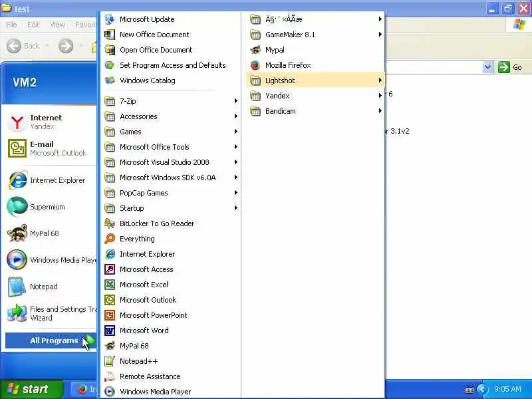This screenshot has width=532, height=399.
Task: Expand the 7-Zip program folder
Action: coord(171,101)
